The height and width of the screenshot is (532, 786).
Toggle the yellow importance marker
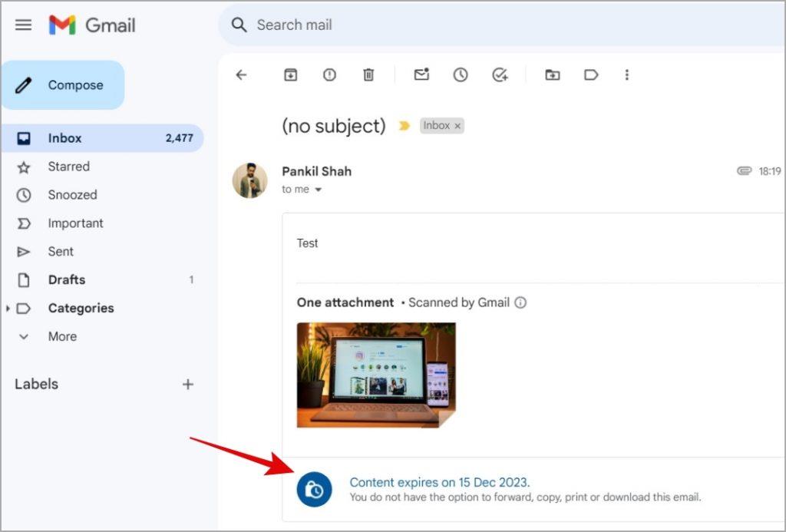click(404, 126)
